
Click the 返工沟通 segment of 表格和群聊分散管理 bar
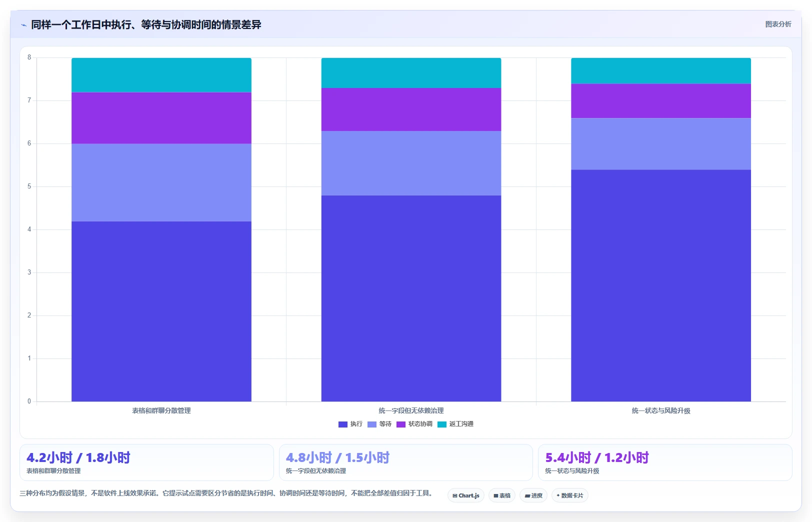(x=161, y=75)
